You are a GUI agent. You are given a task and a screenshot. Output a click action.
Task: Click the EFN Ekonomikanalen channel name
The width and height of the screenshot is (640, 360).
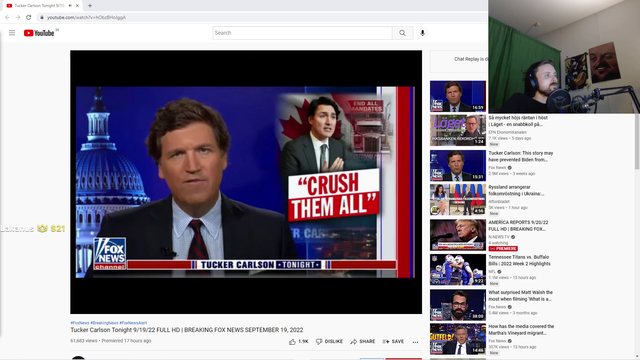(507, 132)
